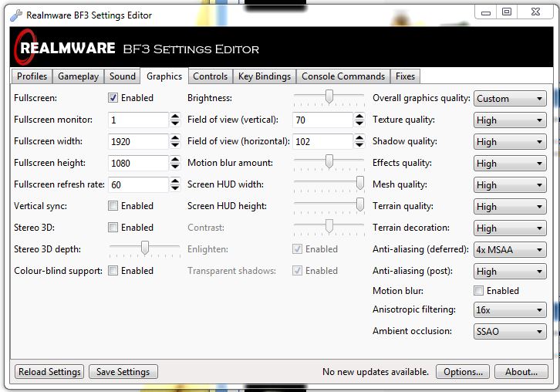Open Shadow quality dropdown

pyautogui.click(x=510, y=142)
